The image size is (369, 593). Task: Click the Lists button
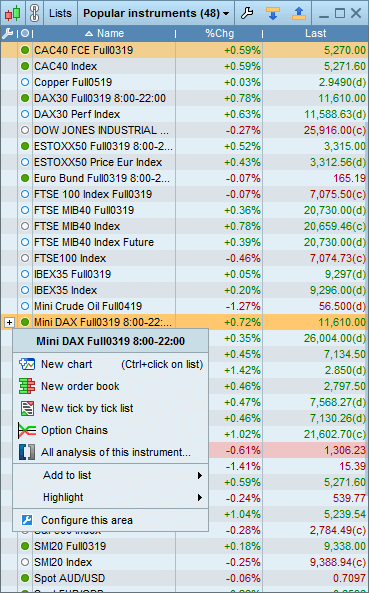coord(60,14)
